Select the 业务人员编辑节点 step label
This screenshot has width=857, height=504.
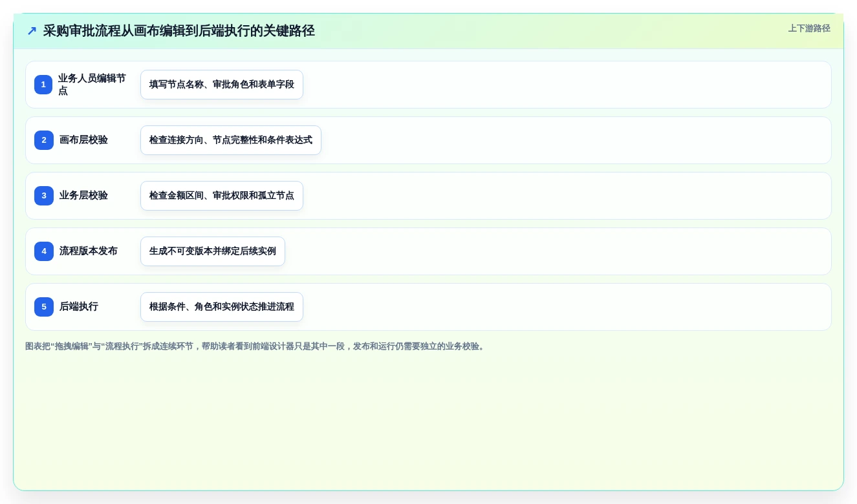pyautogui.click(x=92, y=85)
